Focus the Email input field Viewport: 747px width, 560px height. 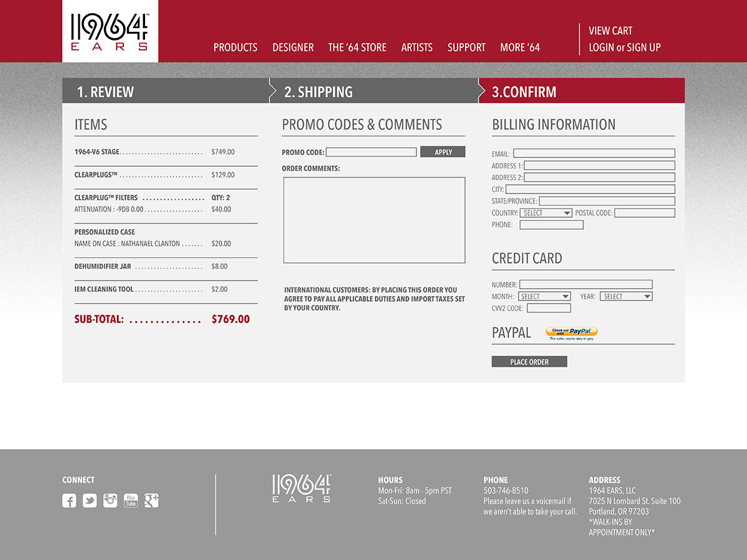click(594, 153)
